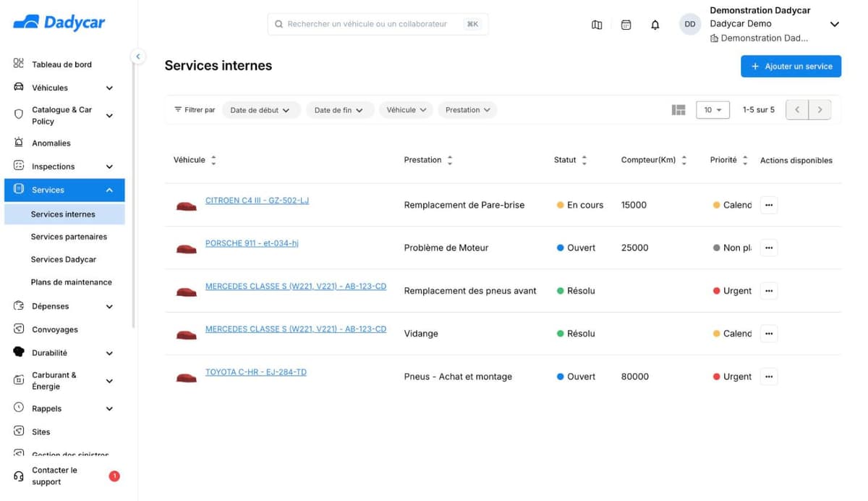Viewport: 868px width, 501px height.
Task: Open actions menu for Citroen C4 row
Action: point(769,205)
